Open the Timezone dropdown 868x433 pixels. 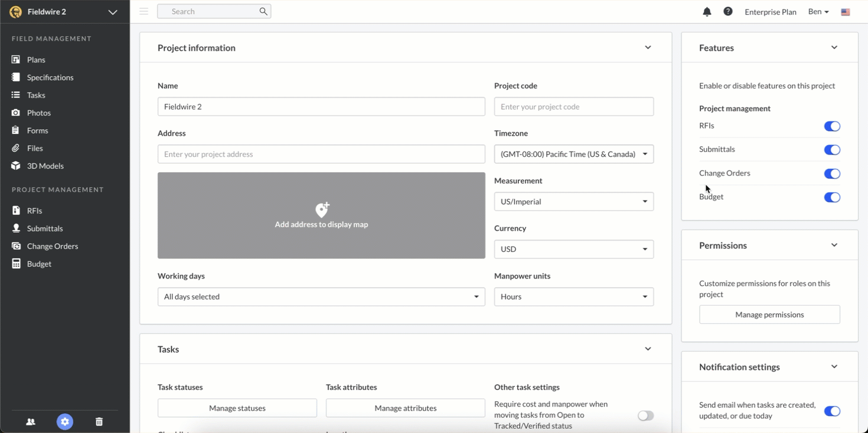point(573,154)
